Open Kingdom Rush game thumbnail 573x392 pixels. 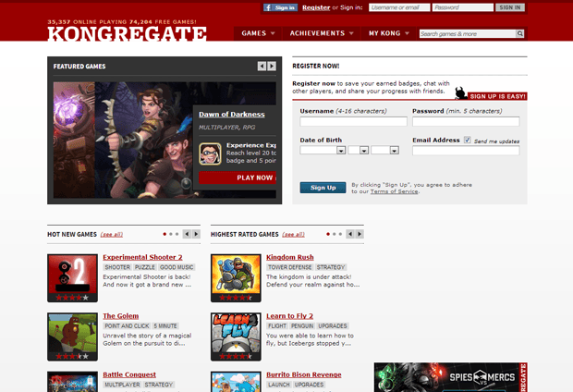236,278
